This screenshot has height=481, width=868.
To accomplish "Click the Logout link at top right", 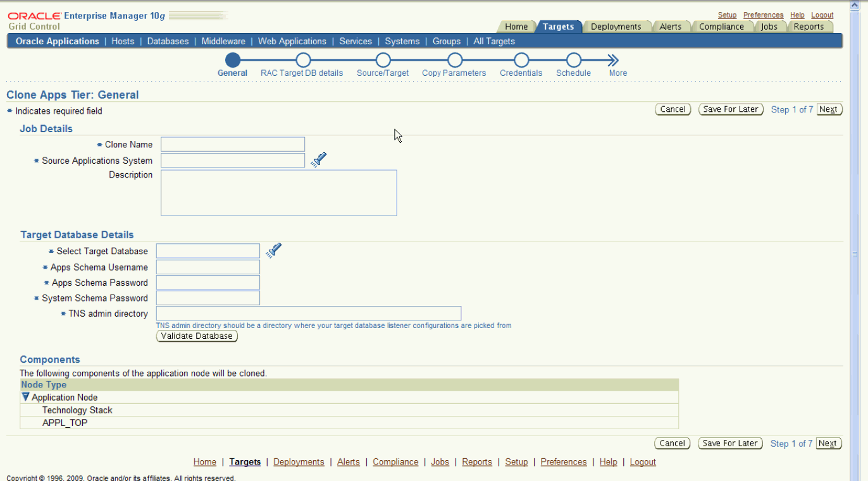I will click(x=822, y=15).
